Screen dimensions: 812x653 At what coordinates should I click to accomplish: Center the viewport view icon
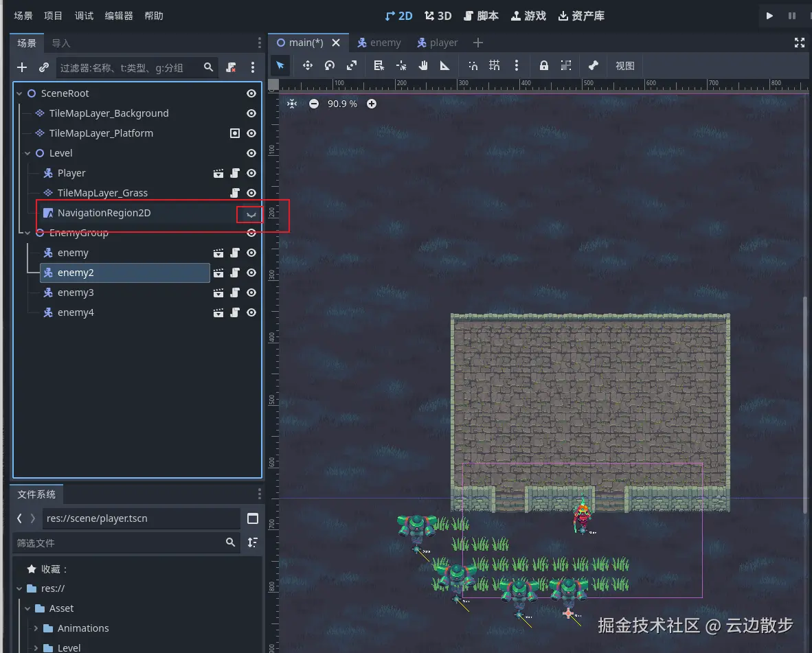coord(292,104)
